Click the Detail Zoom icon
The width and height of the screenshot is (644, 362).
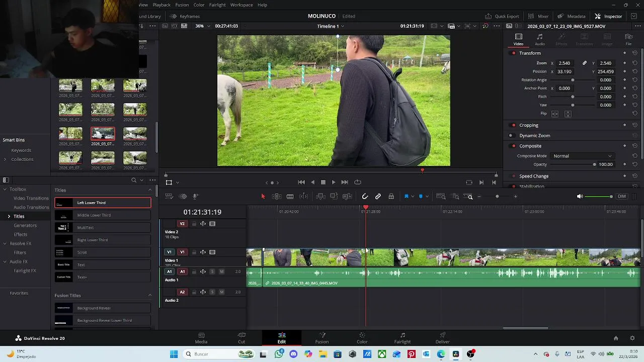click(x=456, y=197)
